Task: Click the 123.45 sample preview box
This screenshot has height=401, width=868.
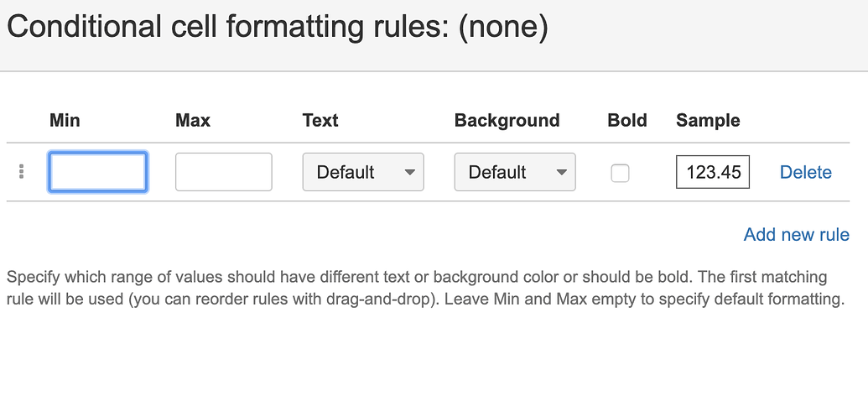Action: (713, 172)
